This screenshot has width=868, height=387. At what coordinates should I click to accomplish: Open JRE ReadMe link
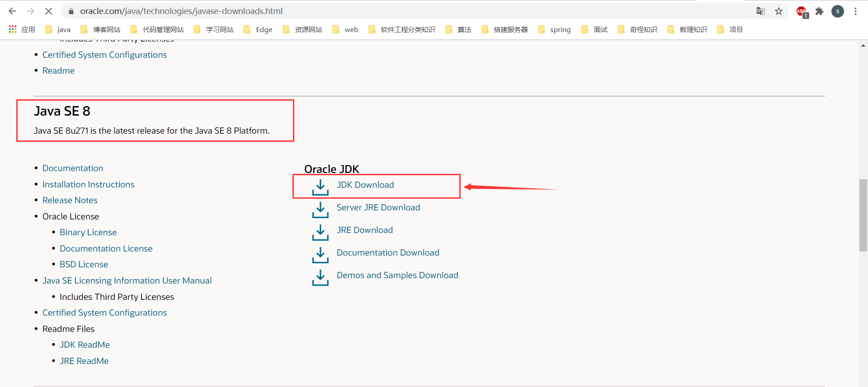coord(84,361)
